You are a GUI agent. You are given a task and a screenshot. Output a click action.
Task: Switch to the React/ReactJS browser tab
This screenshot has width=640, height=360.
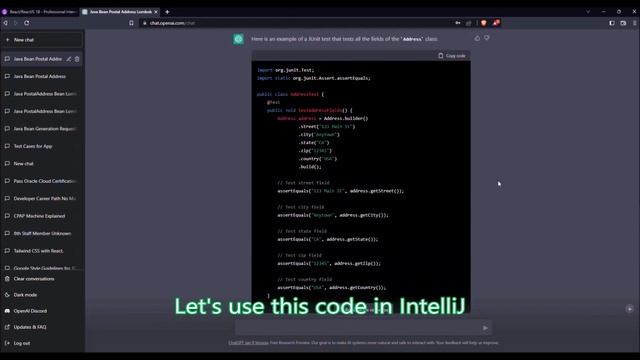(40, 12)
